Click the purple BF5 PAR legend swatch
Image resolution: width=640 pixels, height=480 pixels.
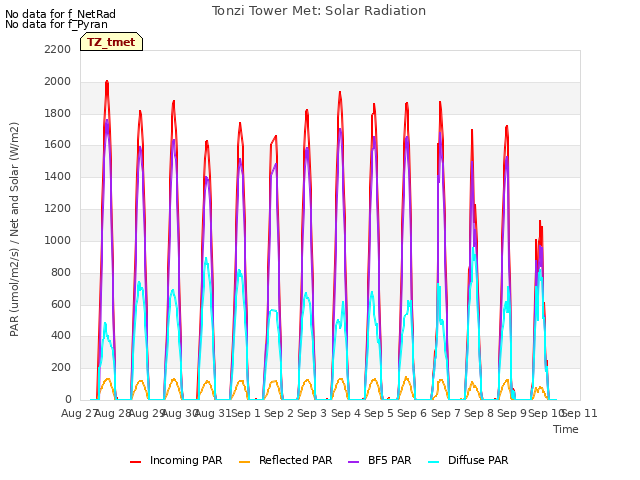353,462
